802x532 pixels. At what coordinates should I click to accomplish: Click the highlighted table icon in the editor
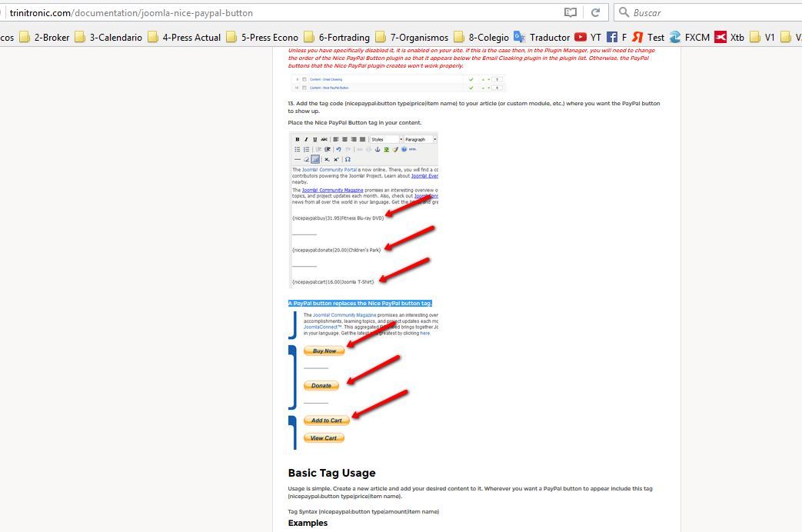[315, 159]
